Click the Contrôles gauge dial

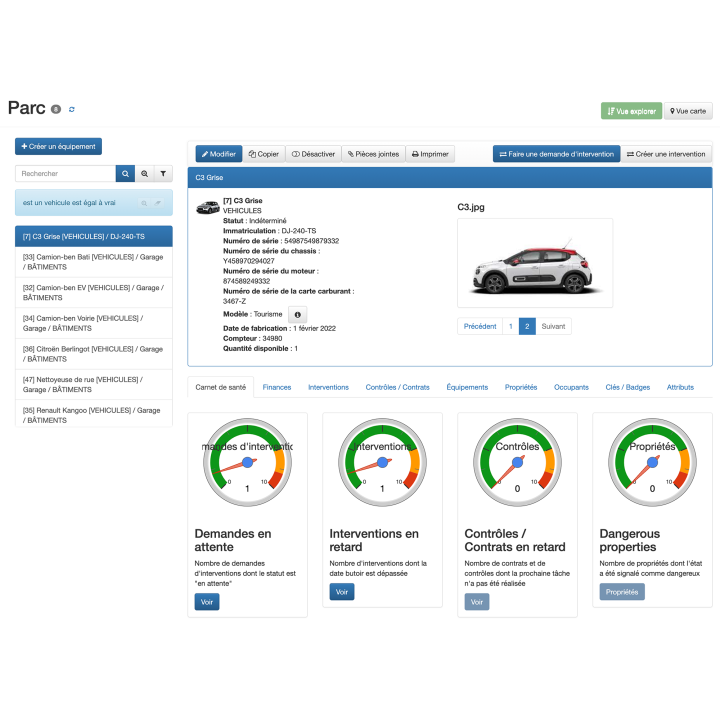(518, 462)
